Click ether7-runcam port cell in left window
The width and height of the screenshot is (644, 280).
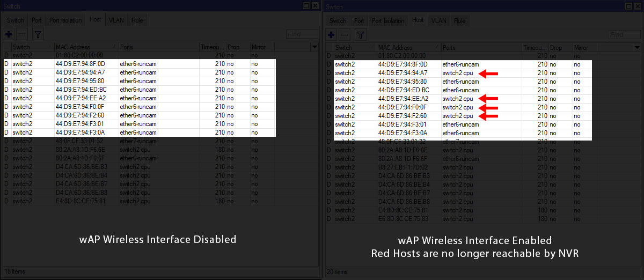138,141
